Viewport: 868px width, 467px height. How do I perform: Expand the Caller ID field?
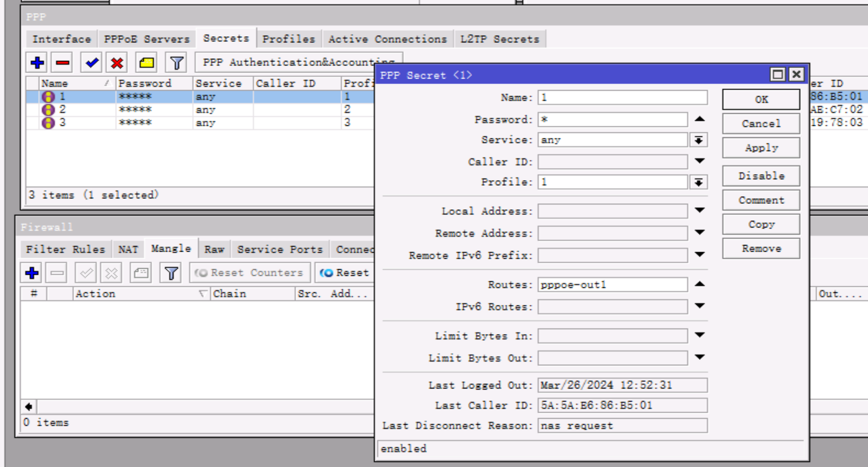pyautogui.click(x=699, y=161)
